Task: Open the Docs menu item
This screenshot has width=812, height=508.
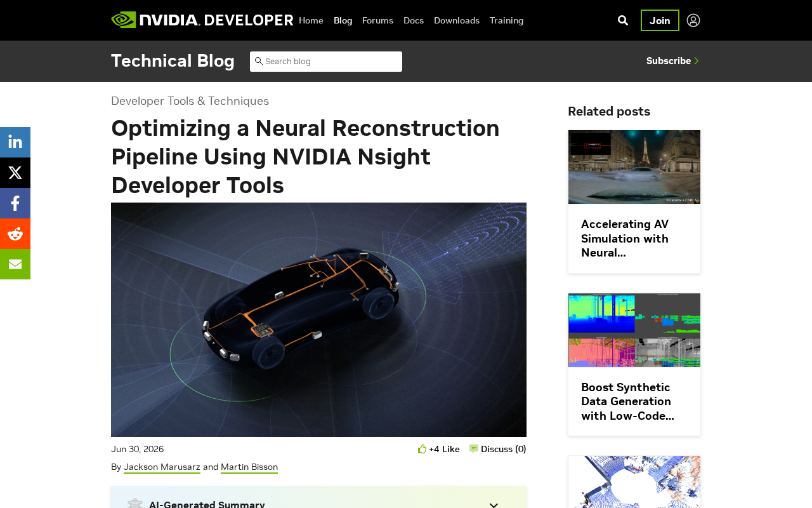Action: point(414,20)
